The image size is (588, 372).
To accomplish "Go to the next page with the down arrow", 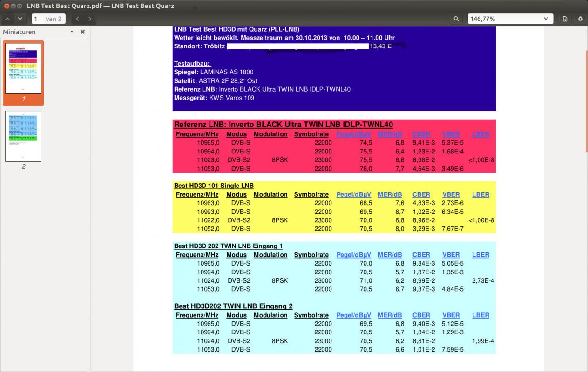I will [20, 19].
